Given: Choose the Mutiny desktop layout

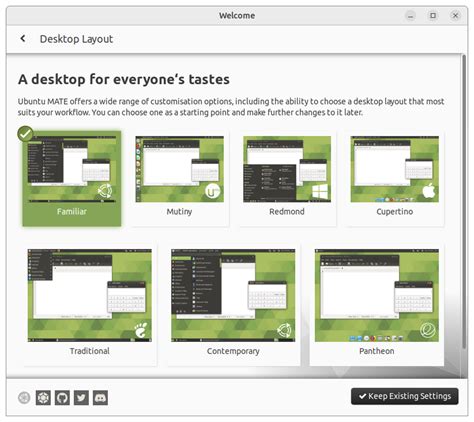Looking at the screenshot, I should 179,178.
